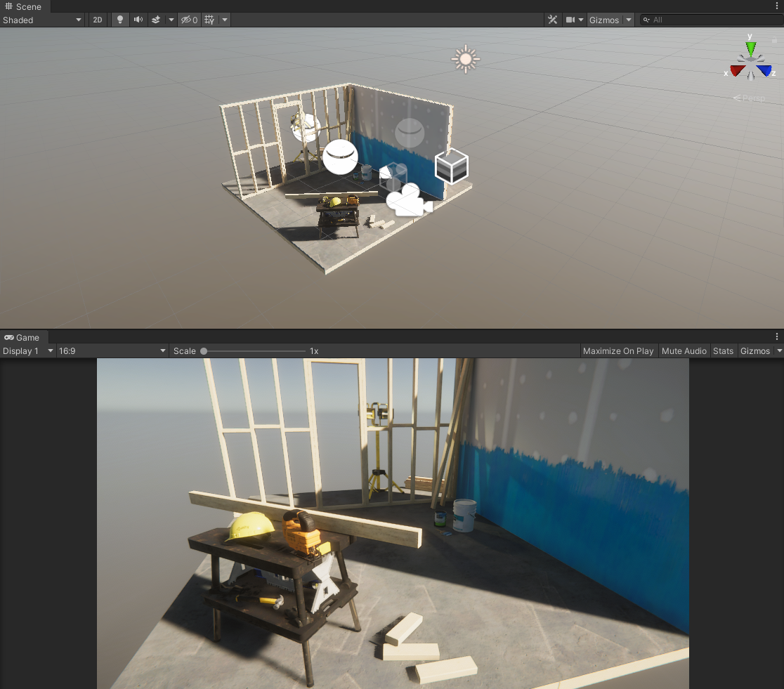Open scene effects dropdown arrow
This screenshot has height=689, width=784.
[171, 20]
